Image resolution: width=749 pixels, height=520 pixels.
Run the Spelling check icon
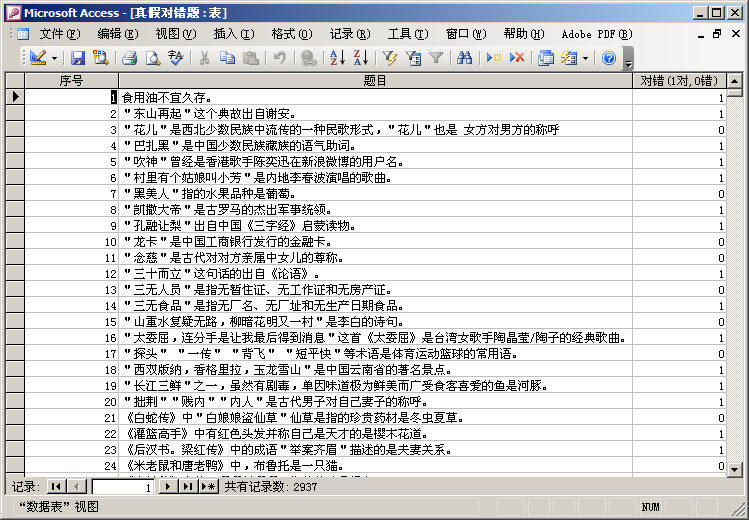click(x=176, y=58)
